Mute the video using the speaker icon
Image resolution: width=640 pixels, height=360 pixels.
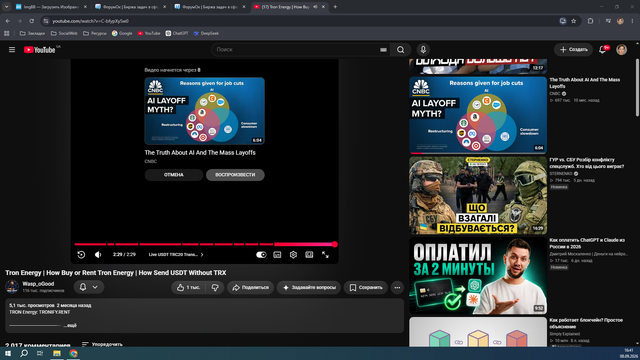point(98,255)
